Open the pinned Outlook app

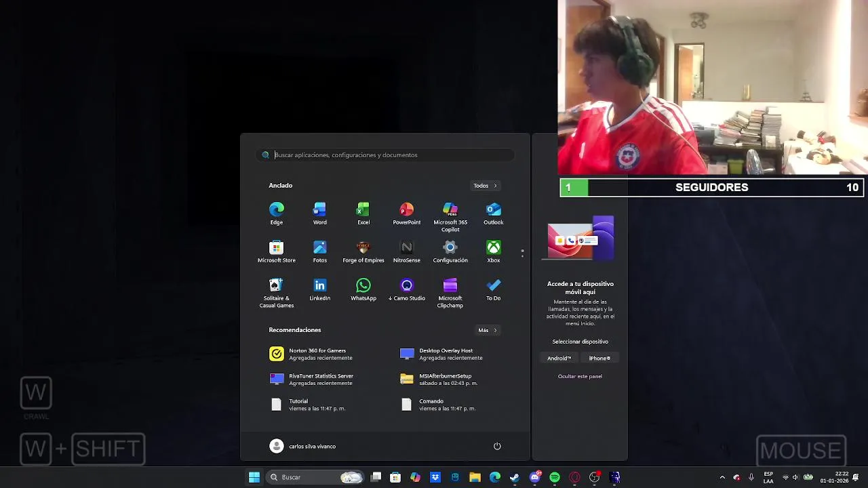click(494, 213)
